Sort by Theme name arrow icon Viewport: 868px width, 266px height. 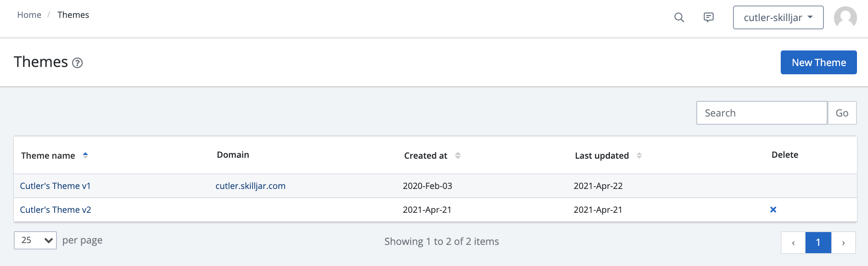tap(85, 155)
